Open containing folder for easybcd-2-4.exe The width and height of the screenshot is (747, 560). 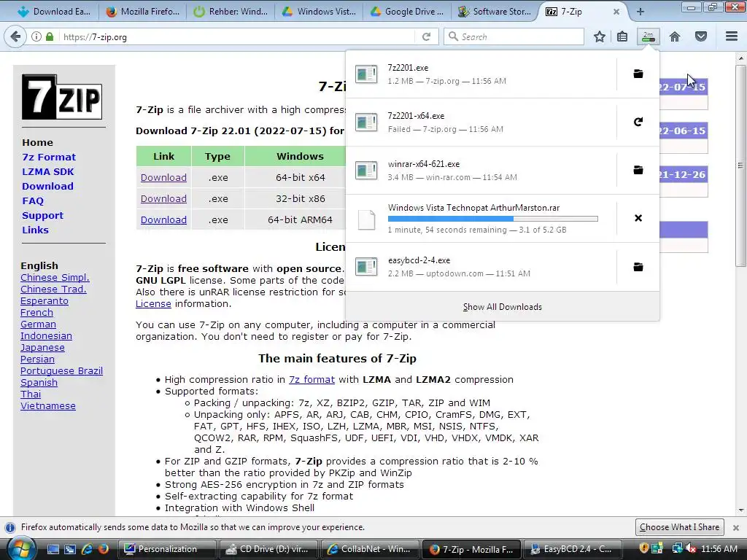638,267
